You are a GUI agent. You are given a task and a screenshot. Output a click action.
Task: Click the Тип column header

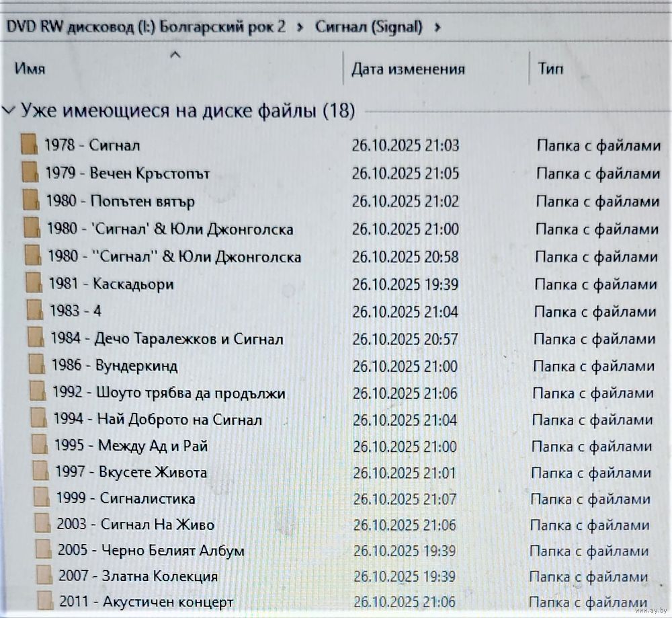click(x=550, y=69)
